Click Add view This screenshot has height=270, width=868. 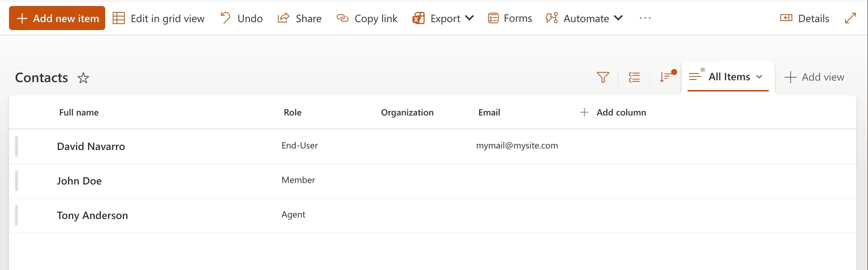point(814,77)
